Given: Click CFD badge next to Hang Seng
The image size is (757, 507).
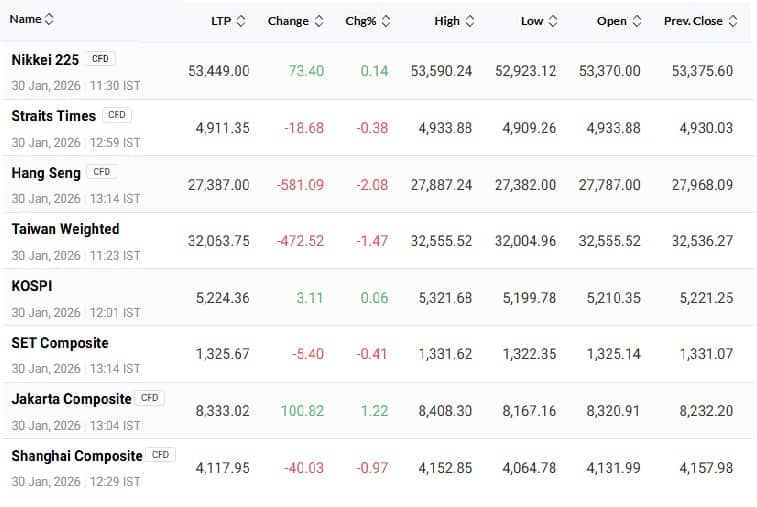Looking at the screenshot, I should 101,172.
